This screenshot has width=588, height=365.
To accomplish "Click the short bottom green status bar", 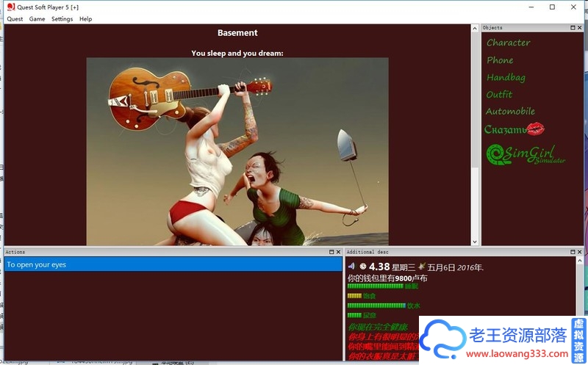I will tap(354, 315).
